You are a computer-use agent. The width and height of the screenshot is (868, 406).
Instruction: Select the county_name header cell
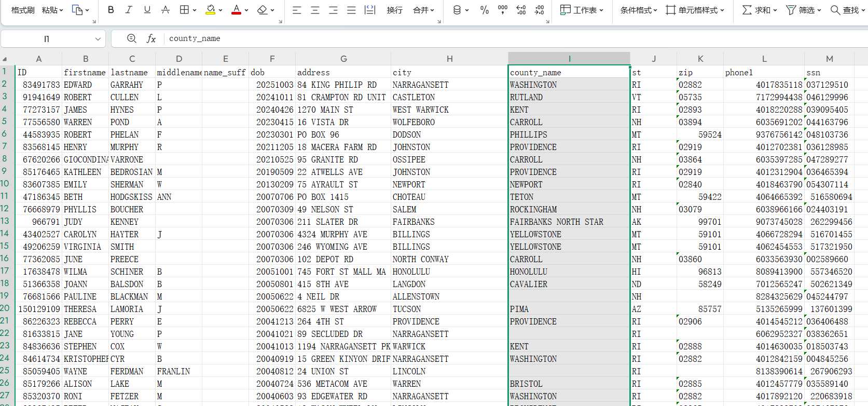tap(569, 72)
